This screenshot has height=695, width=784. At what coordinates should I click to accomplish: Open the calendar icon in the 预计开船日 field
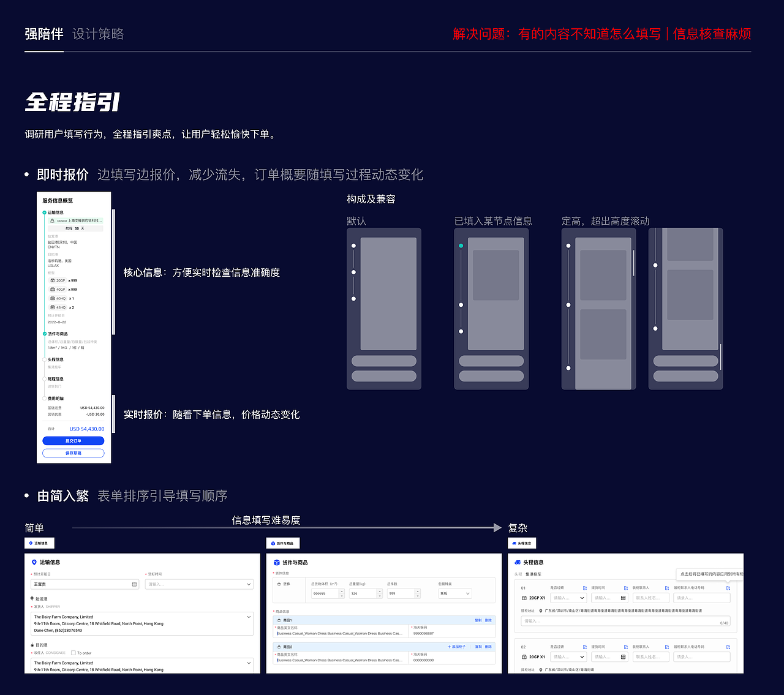(134, 584)
